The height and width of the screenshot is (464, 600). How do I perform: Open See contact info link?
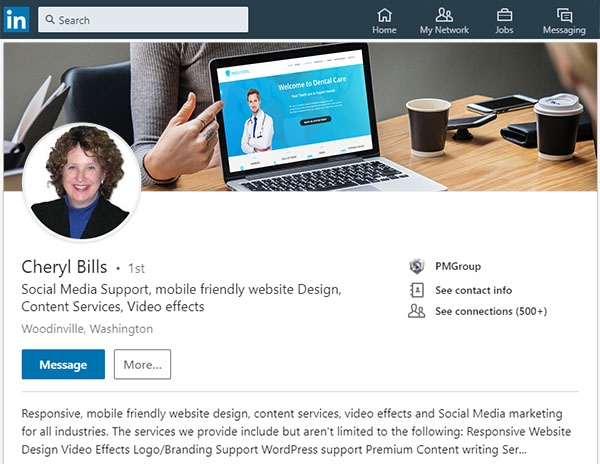[x=473, y=290]
